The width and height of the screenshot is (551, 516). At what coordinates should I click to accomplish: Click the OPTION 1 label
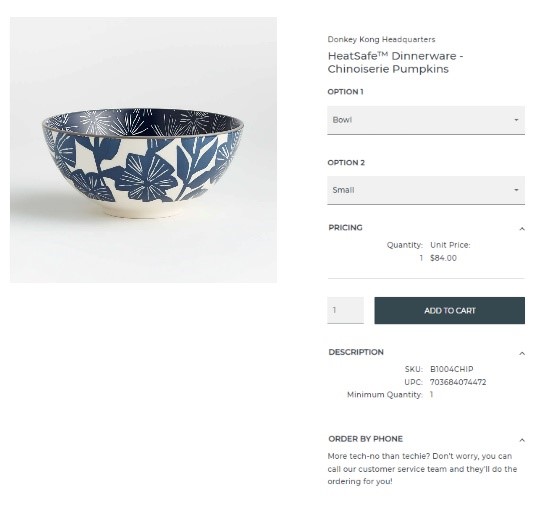pos(345,92)
